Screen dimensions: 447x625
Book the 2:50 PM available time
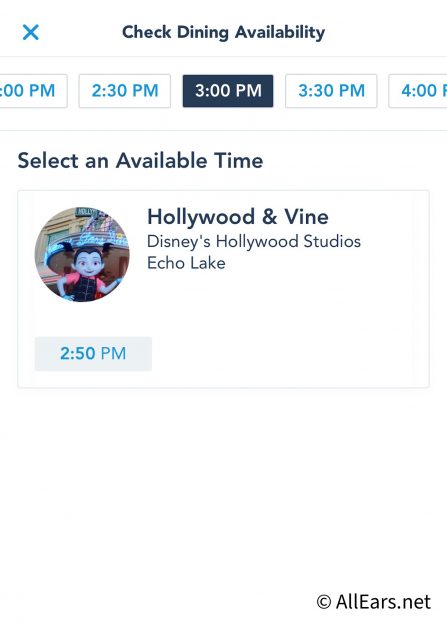pos(93,354)
